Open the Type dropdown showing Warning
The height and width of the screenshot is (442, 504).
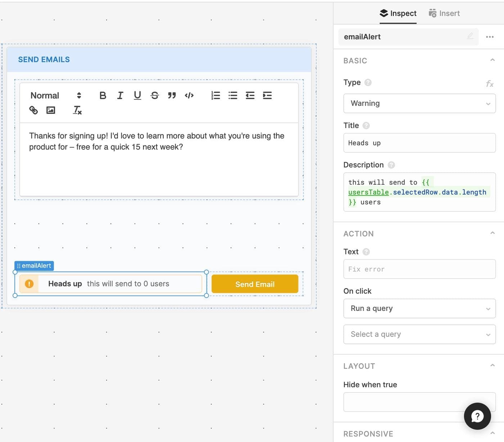tap(419, 103)
